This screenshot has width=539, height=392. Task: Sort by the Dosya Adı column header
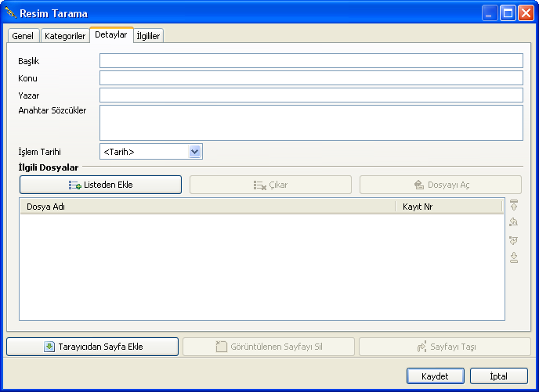208,207
